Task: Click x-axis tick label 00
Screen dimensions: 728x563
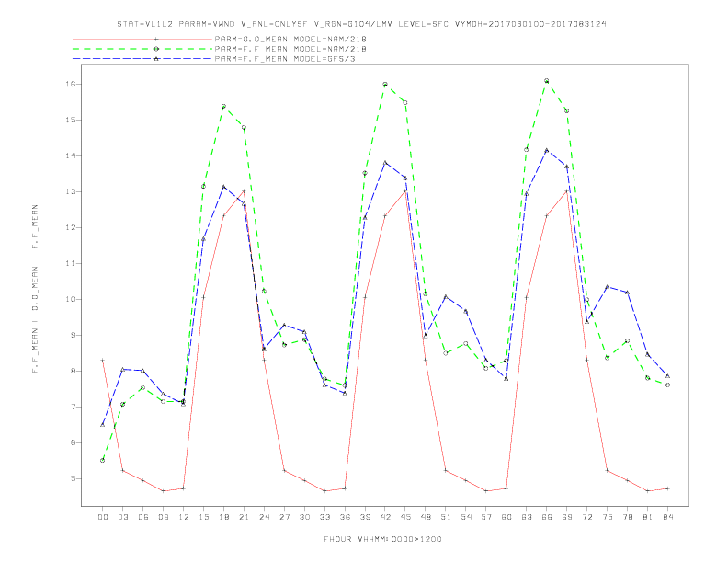Action: (x=103, y=517)
